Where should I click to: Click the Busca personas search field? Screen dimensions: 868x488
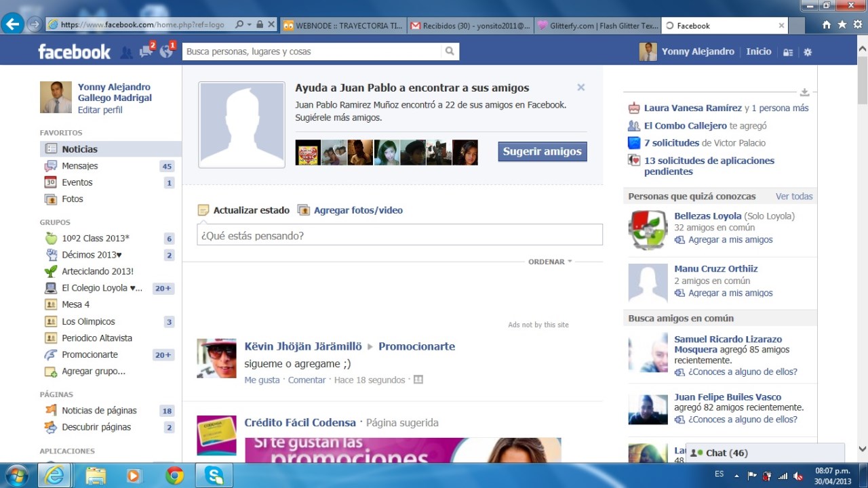312,52
